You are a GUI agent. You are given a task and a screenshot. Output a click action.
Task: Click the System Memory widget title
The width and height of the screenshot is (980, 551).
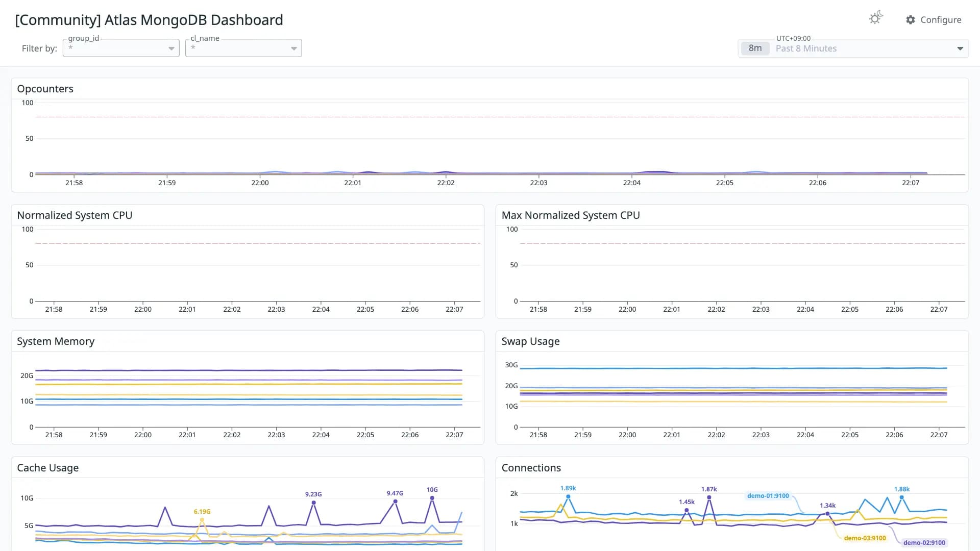[x=56, y=341]
